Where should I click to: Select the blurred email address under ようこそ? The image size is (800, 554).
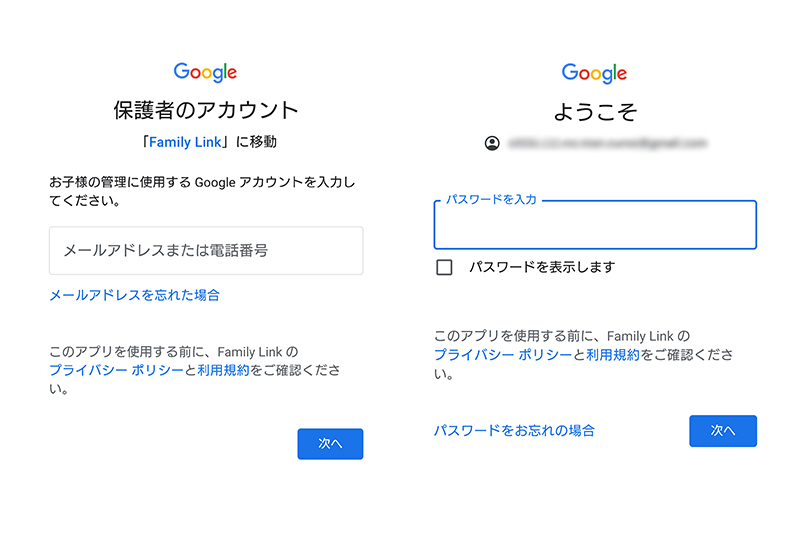click(607, 143)
